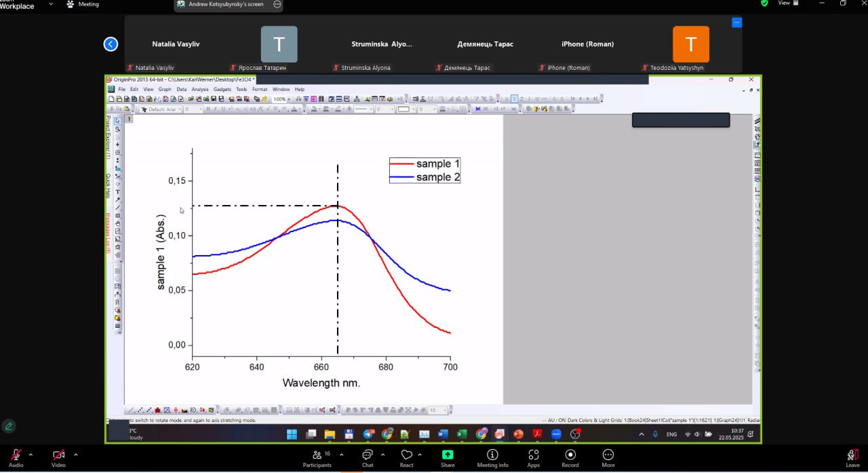Click the File Explorer folder in taskbar
This screenshot has width=868, height=473.
pyautogui.click(x=330, y=434)
